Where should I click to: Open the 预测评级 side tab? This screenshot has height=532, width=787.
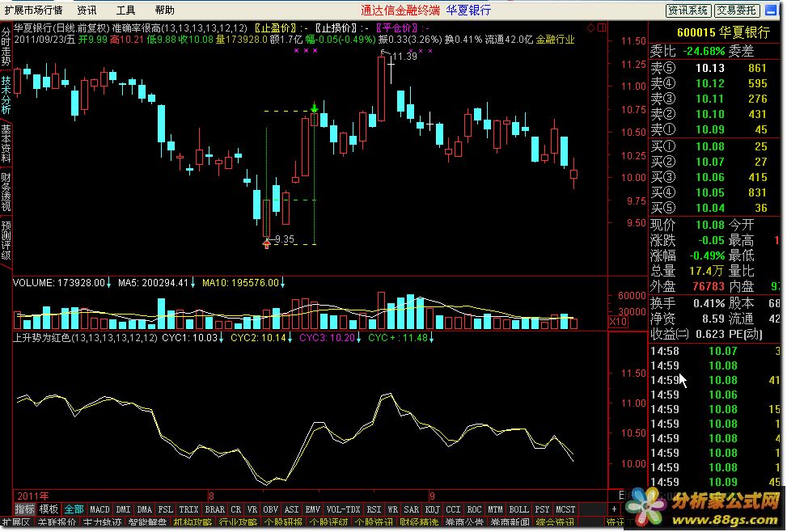tap(6, 240)
